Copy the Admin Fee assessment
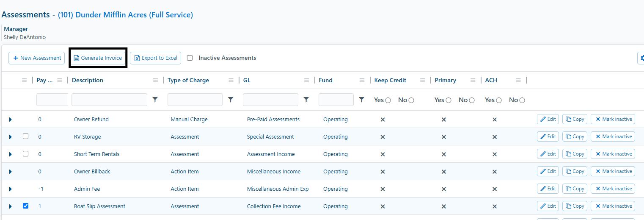Image resolution: width=644 pixels, height=220 pixels. pyautogui.click(x=575, y=189)
